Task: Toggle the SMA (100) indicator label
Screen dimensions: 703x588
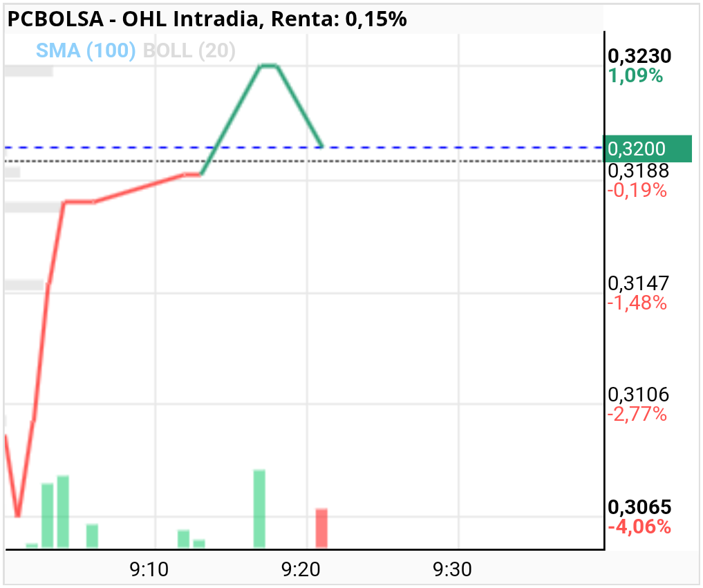Action: click(x=86, y=50)
